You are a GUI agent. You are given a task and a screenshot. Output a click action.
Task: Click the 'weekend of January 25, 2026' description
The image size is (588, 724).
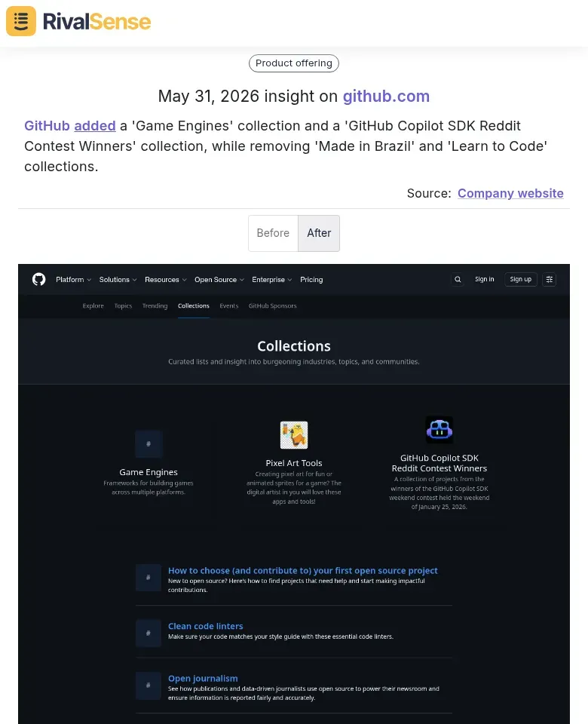point(439,493)
